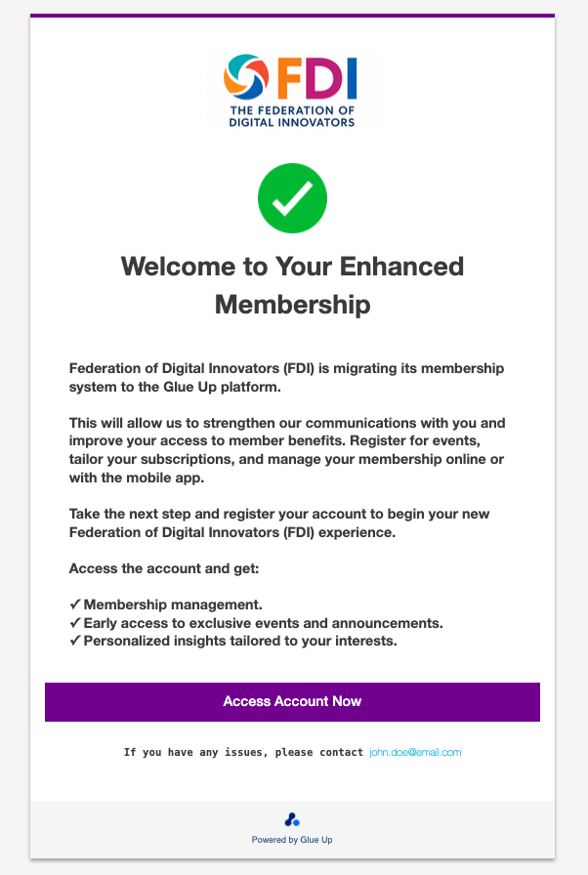Open the john.doe@email.com contact link

(415, 752)
